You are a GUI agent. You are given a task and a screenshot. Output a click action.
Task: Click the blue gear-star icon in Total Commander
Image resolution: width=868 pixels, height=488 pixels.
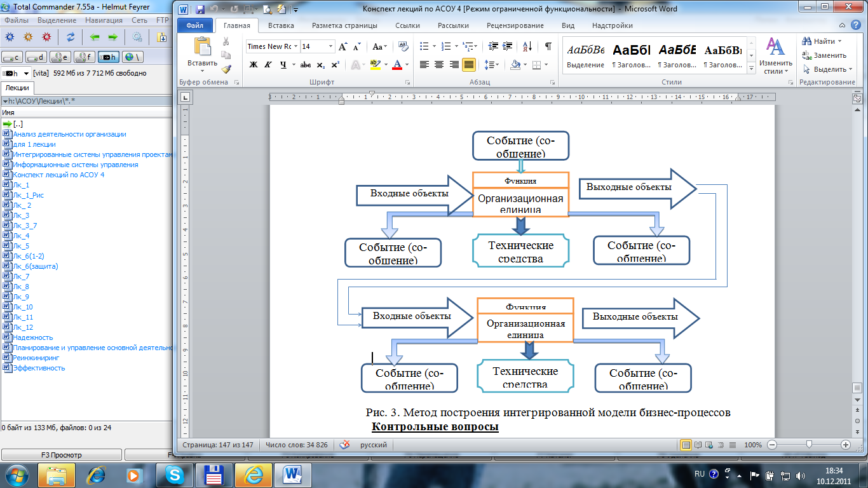point(10,37)
